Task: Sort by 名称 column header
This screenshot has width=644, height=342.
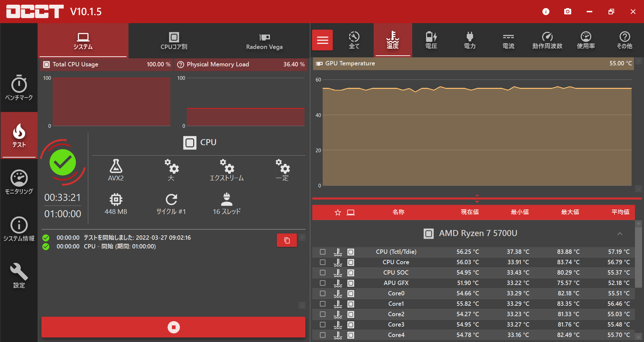Action: pos(398,212)
